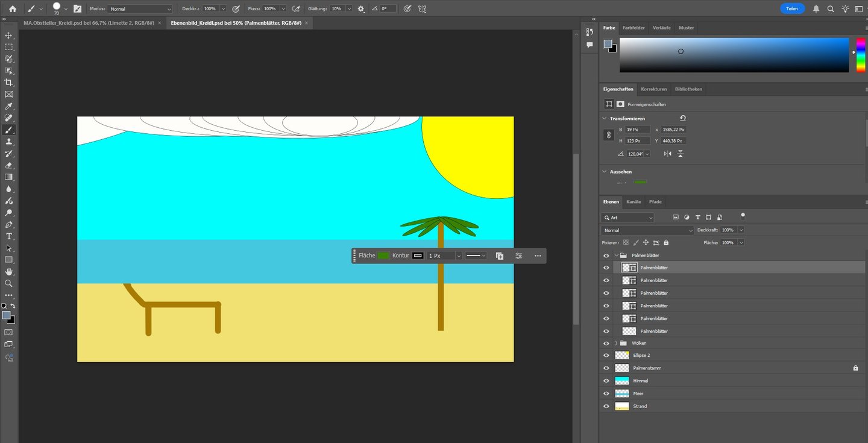This screenshot has height=443, width=868.
Task: Click the Teilen button
Action: (792, 9)
